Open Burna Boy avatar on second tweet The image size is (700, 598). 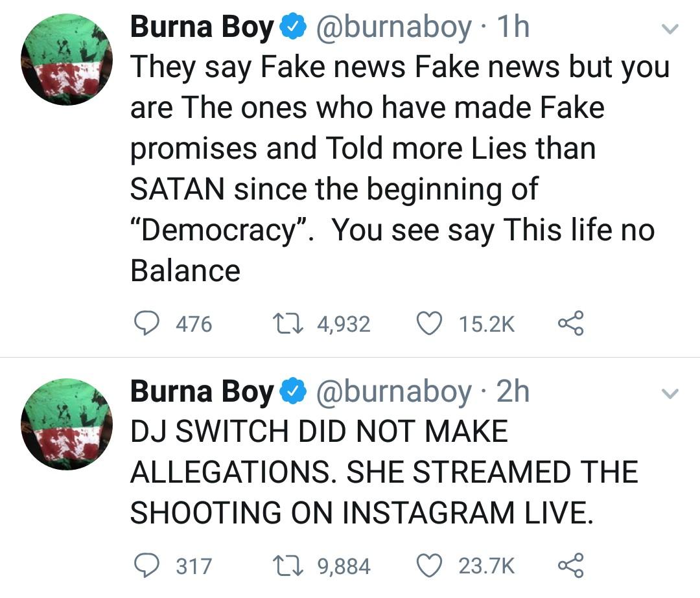point(67,424)
